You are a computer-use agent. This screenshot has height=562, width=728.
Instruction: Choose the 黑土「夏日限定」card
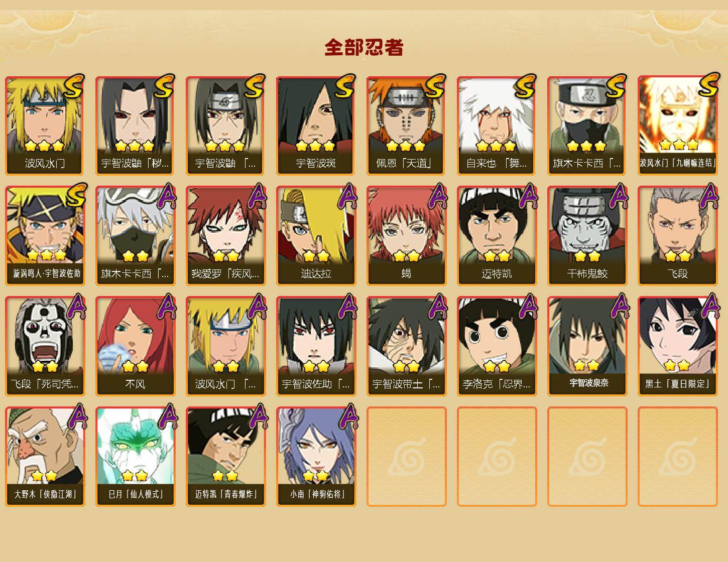pos(677,346)
